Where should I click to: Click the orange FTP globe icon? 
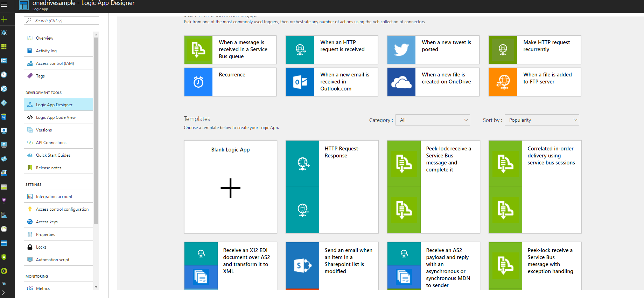503,82
